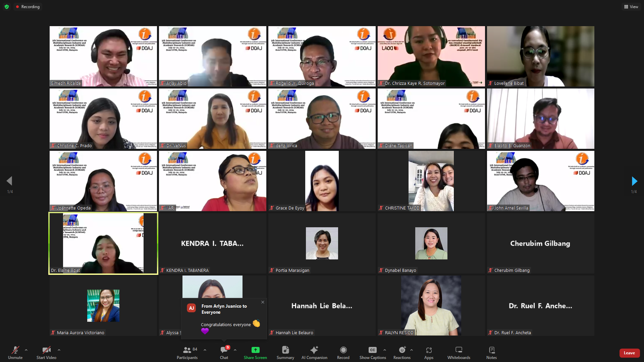Expand video options arrow beside Start Video
This screenshot has width=644, height=362.
(59, 350)
